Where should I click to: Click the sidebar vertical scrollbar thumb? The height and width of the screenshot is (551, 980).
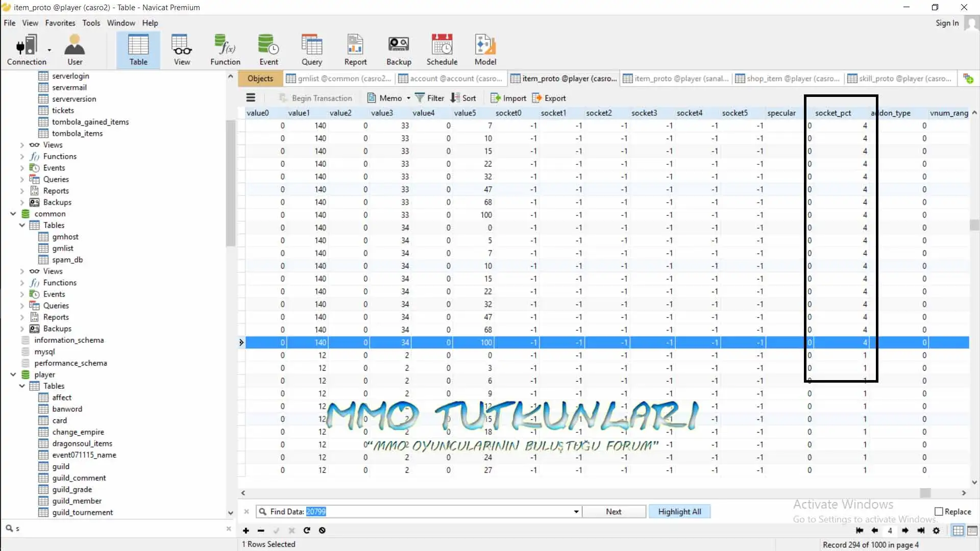(x=230, y=184)
